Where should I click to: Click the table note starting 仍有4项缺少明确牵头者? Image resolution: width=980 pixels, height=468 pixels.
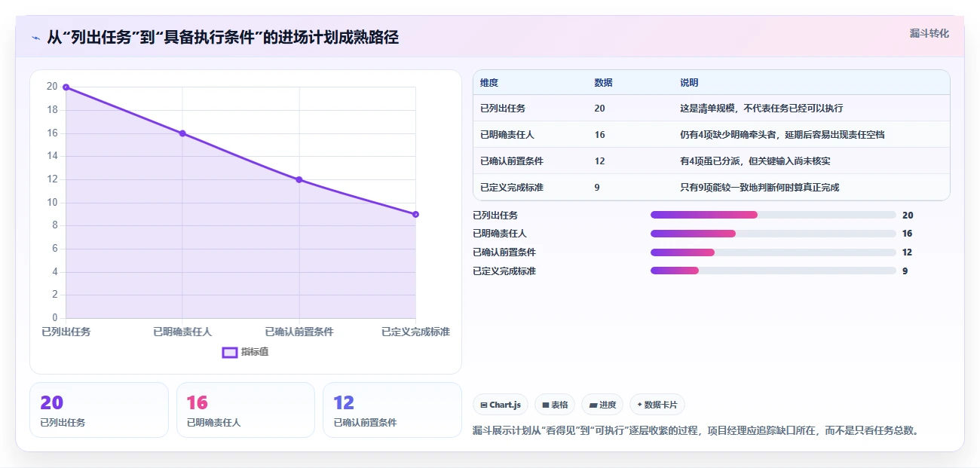(782, 135)
